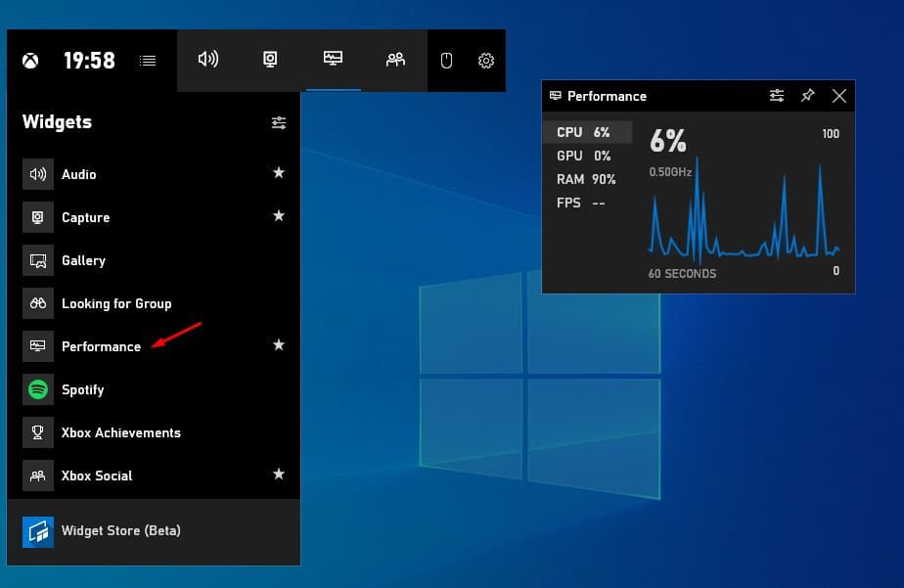Select the Audio widget row icon
Image resolution: width=904 pixels, height=588 pixels.
[38, 174]
